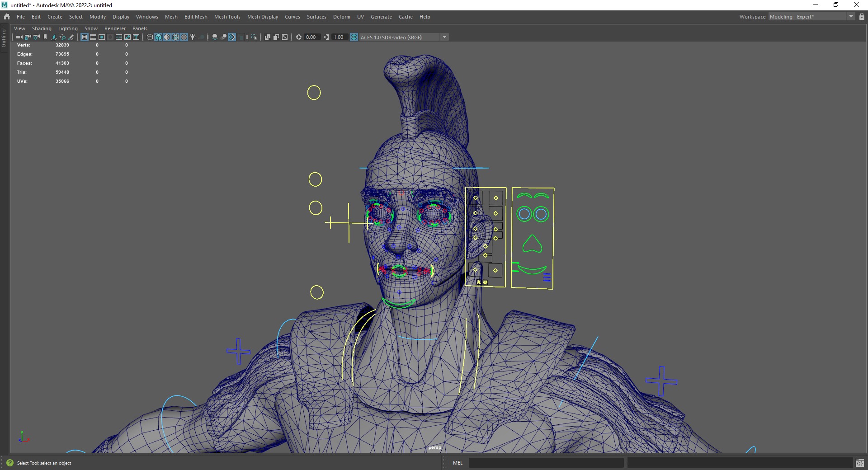Open the panel Panels menu

point(140,28)
